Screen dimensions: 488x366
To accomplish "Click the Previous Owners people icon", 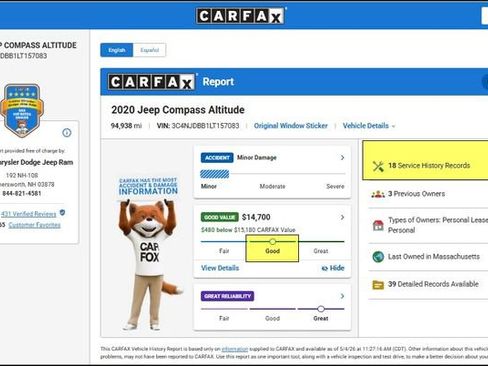I will coord(378,194).
